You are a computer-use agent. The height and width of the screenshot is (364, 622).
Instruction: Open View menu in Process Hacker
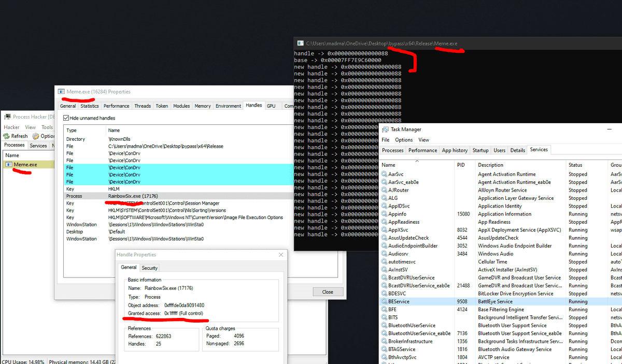click(x=31, y=127)
